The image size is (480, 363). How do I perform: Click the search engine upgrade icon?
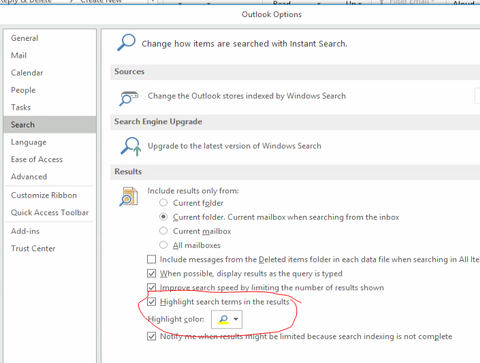pos(130,147)
